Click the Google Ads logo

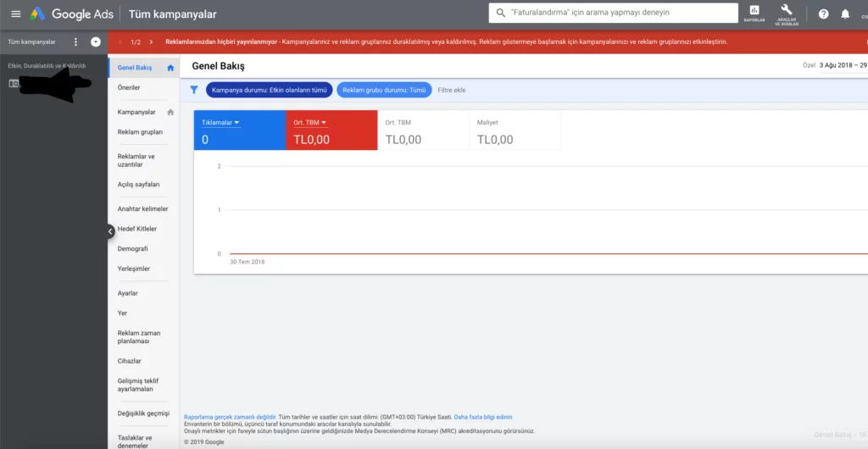(39, 14)
